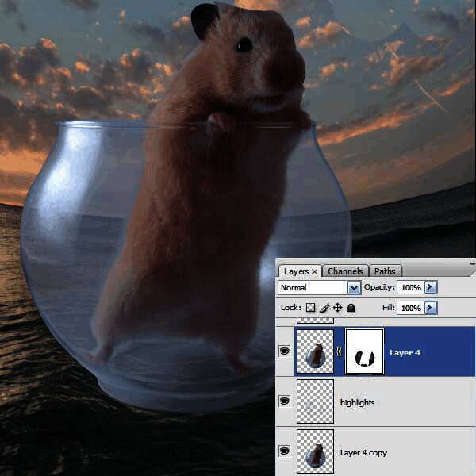Click the Opacity percentage field

(x=410, y=287)
